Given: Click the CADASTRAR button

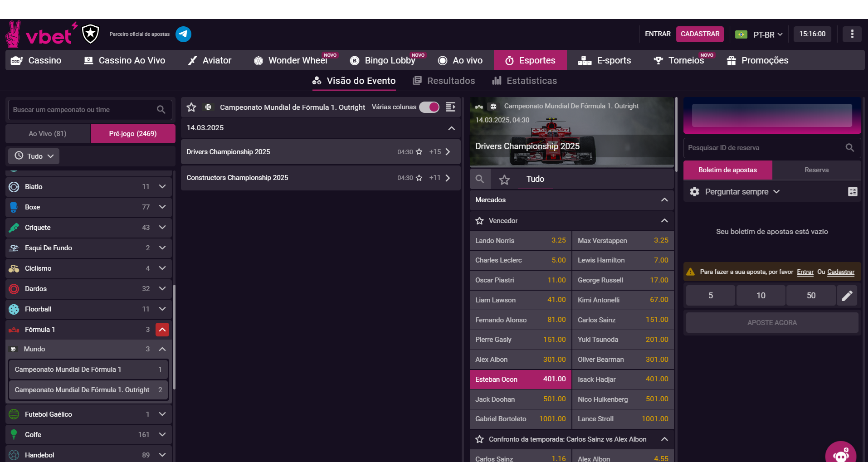Looking at the screenshot, I should [700, 34].
